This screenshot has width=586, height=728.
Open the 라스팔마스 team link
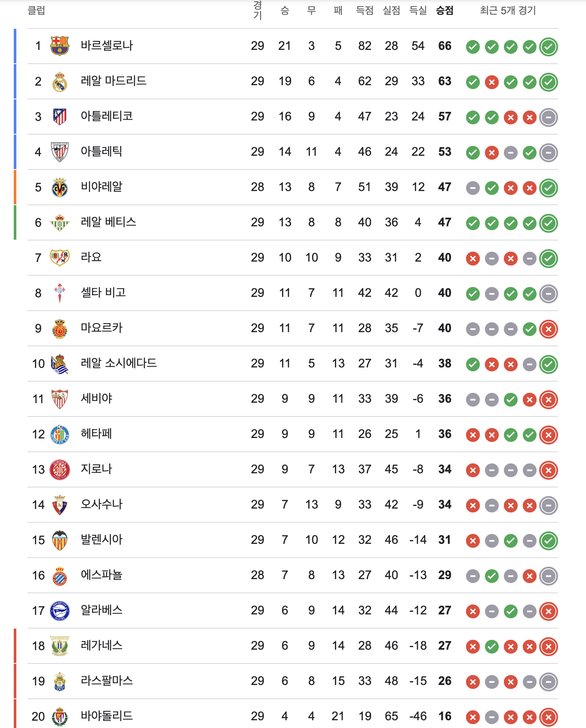tap(107, 681)
